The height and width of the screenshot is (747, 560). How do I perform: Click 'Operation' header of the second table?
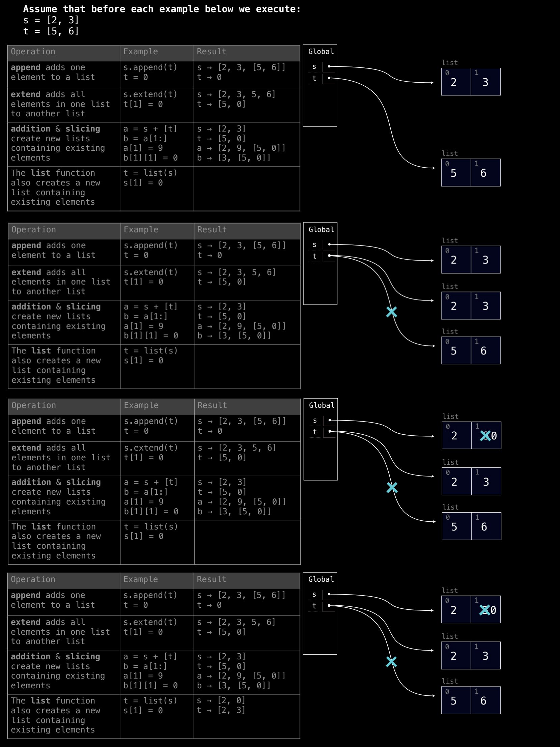pos(34,230)
